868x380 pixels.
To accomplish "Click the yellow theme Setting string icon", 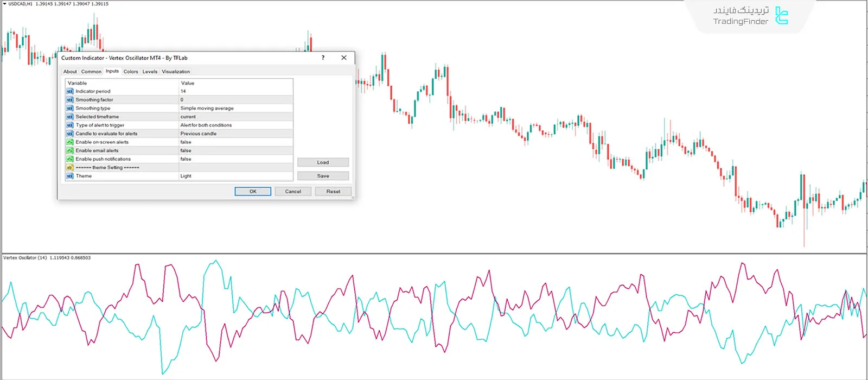I will 69,168.
